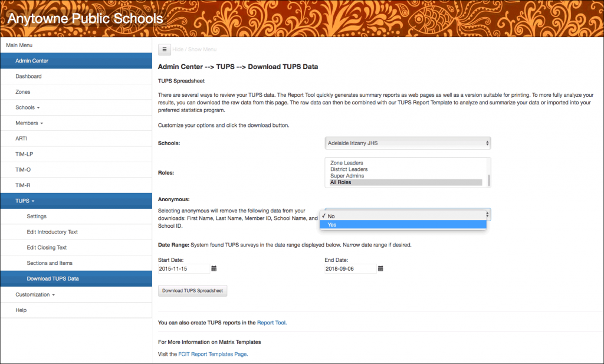Visit the FCIT Report Templates Page link

click(212, 355)
